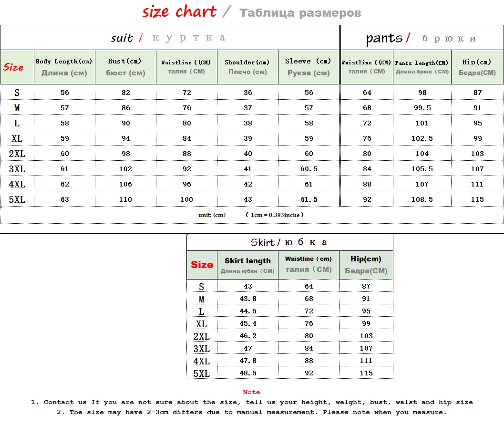Click the 'Sleeve (cm)' column header
This screenshot has height=425, width=504.
click(309, 67)
